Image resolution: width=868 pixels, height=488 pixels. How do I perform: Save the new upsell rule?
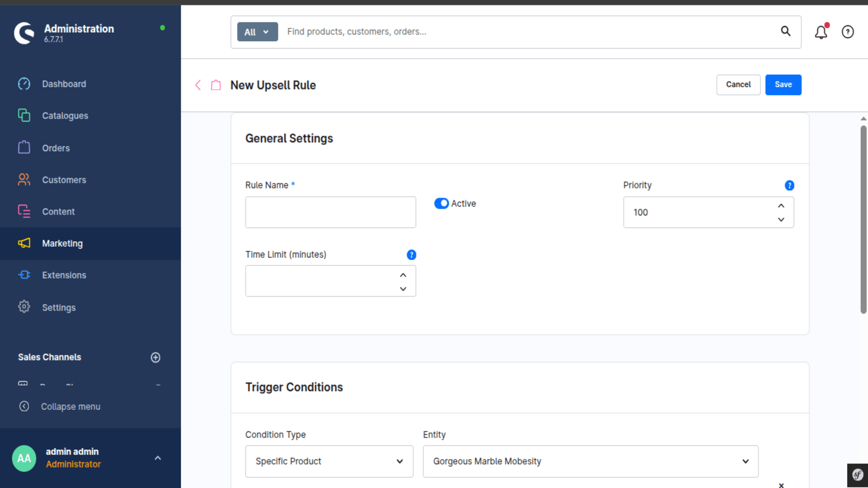point(783,85)
